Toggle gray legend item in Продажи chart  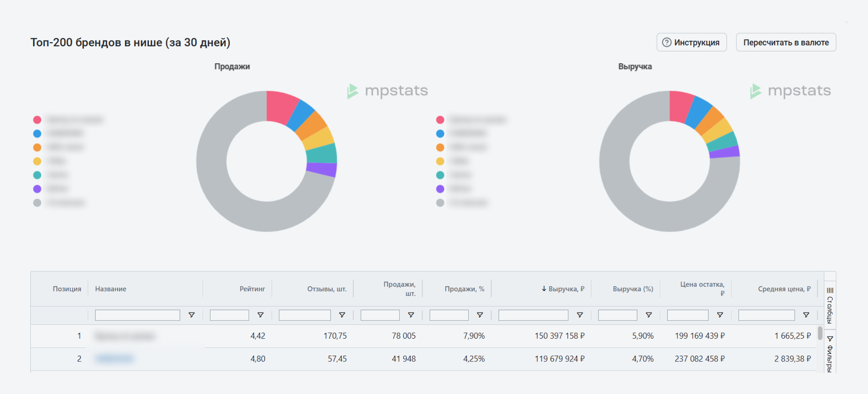(37, 203)
